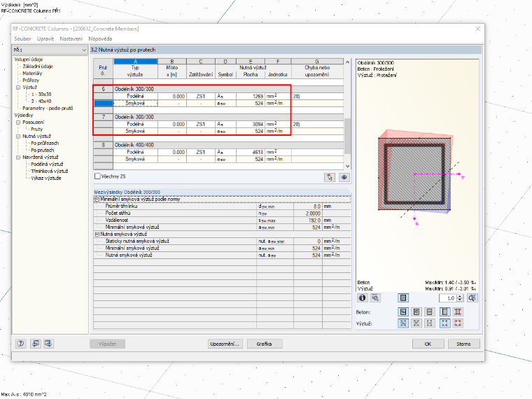Click the 1269 area value cell
Image resolution: width=532 pixels, height=399 pixels.
pos(251,97)
